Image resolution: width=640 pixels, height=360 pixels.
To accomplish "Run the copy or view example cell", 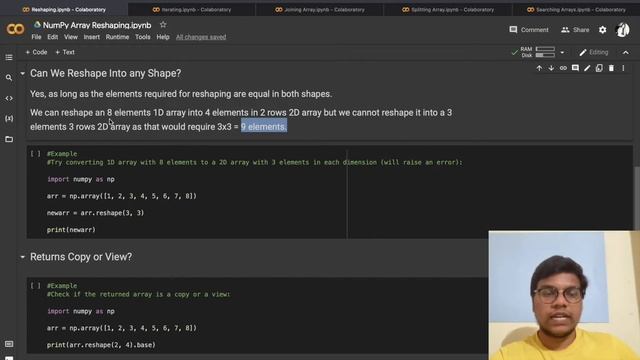I will (36, 286).
